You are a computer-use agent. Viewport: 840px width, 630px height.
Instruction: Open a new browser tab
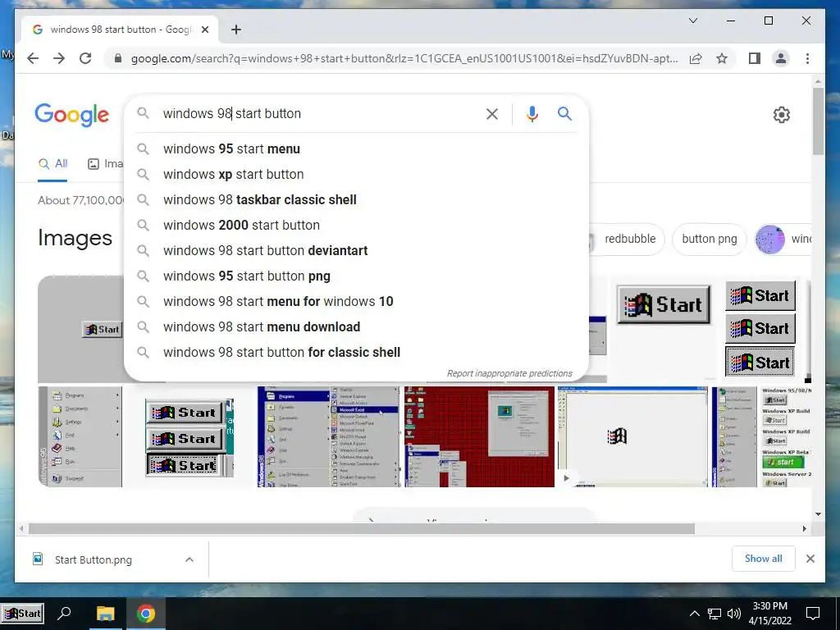tap(235, 30)
